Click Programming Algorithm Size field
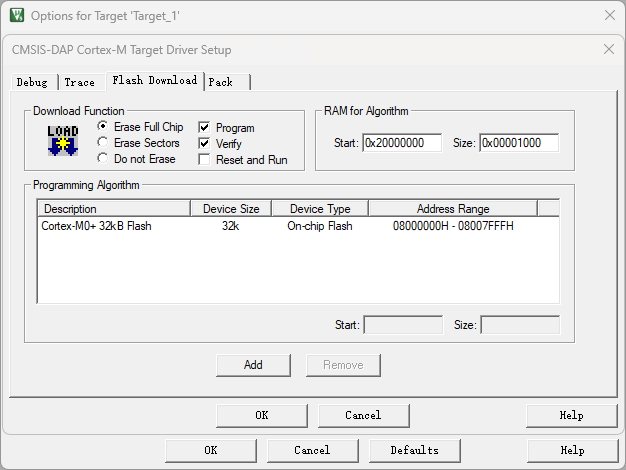This screenshot has height=470, width=626. point(520,325)
